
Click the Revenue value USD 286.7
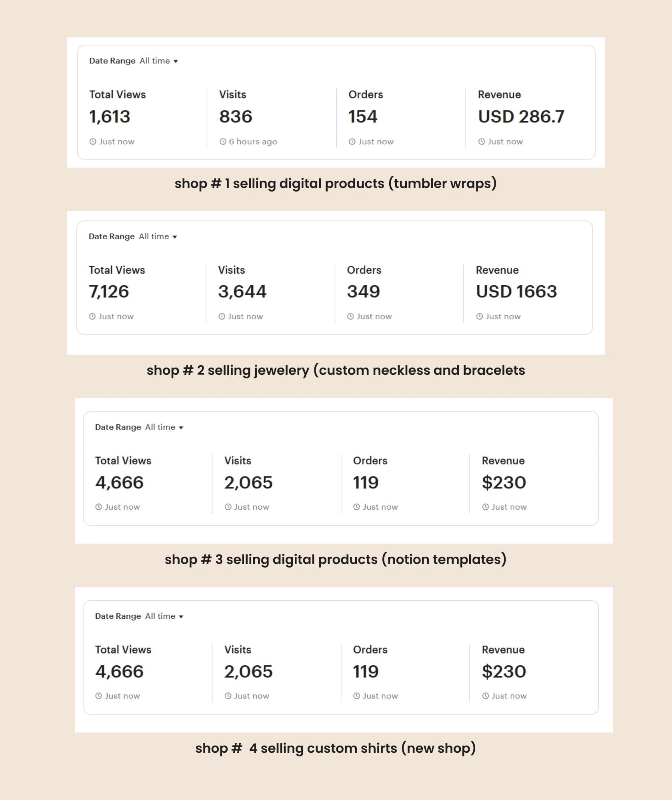(x=521, y=117)
